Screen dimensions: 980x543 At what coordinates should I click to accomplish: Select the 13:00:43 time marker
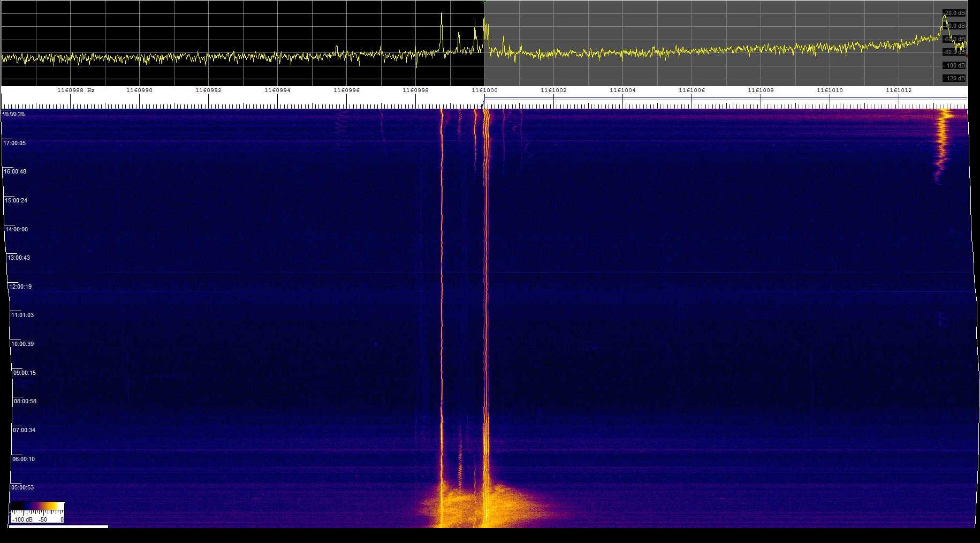[x=19, y=258]
